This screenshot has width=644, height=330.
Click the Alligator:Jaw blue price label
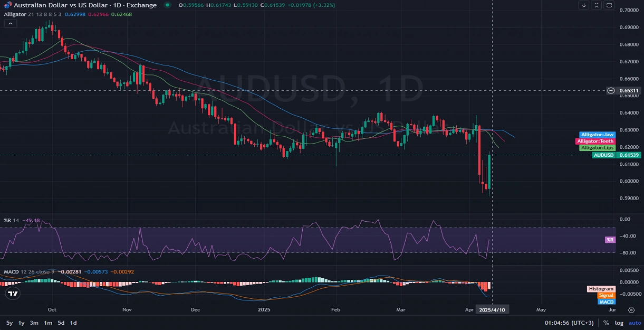click(597, 135)
